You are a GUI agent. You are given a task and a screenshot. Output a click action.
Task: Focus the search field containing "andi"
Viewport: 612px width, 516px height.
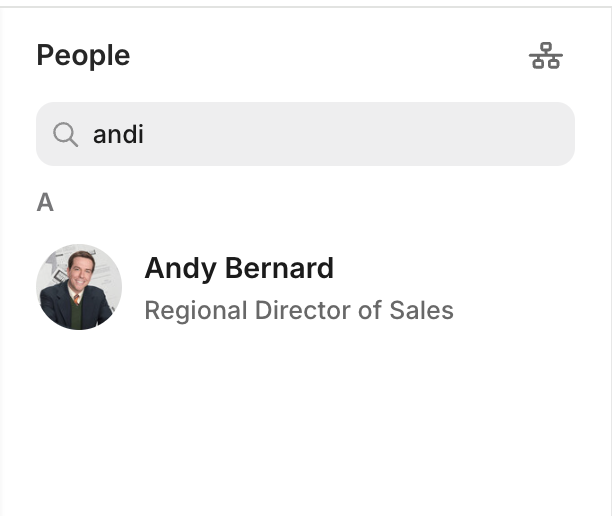pyautogui.click(x=305, y=134)
